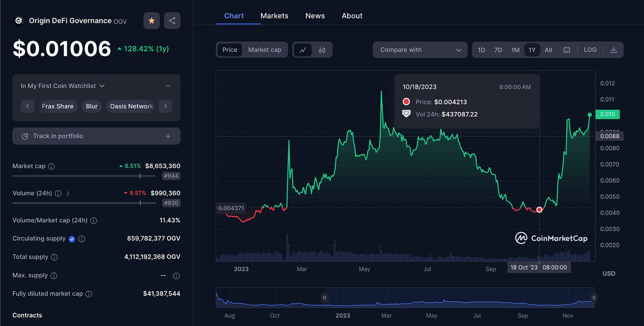Image resolution: width=644 pixels, height=326 pixels.
Task: Click the mini overview chart navigator
Action: [405, 298]
